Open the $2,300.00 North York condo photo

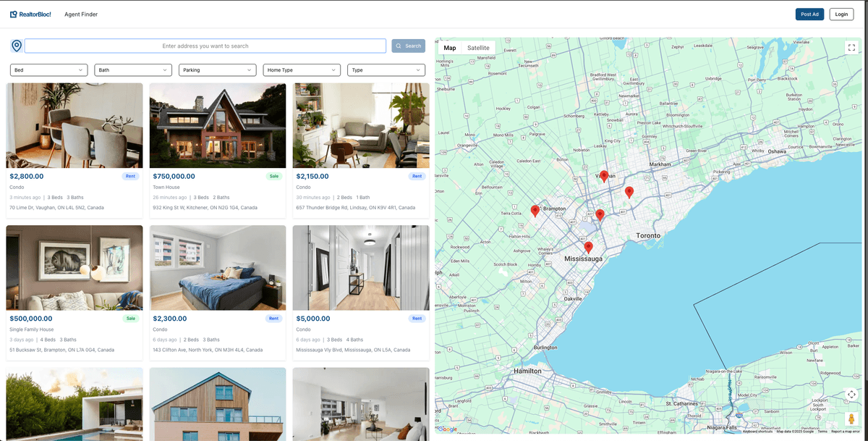[218, 268]
